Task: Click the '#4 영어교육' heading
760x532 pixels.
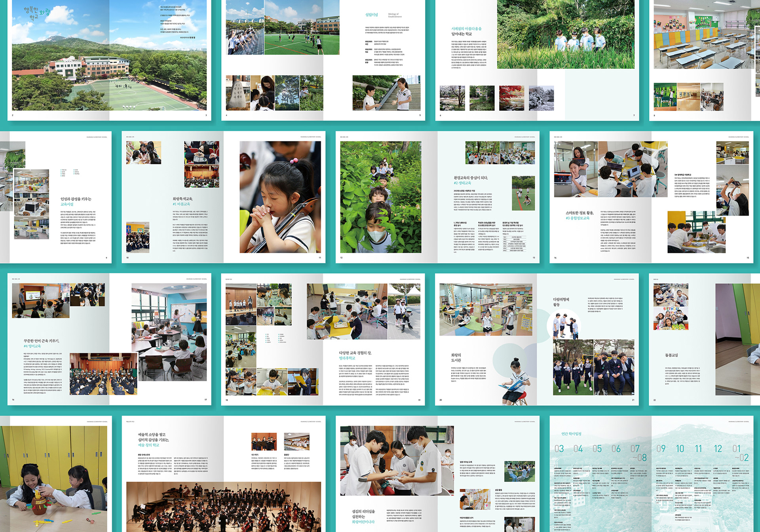Action: pyautogui.click(x=32, y=346)
